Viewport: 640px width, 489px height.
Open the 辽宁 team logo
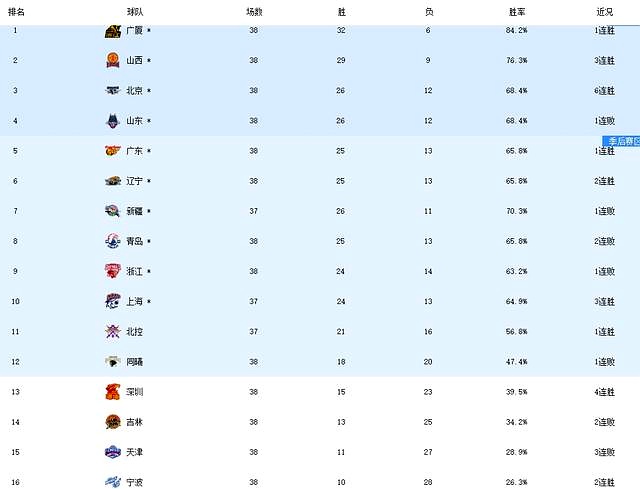pyautogui.click(x=113, y=181)
